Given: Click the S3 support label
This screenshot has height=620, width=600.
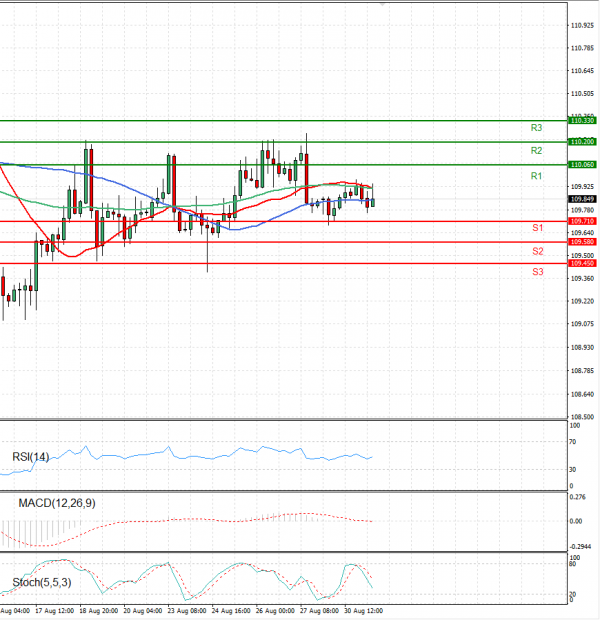Looking at the screenshot, I should pyautogui.click(x=538, y=272).
